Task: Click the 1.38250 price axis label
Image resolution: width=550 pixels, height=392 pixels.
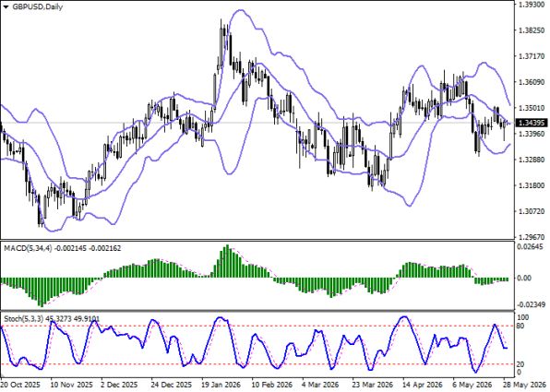Action: pyautogui.click(x=531, y=30)
